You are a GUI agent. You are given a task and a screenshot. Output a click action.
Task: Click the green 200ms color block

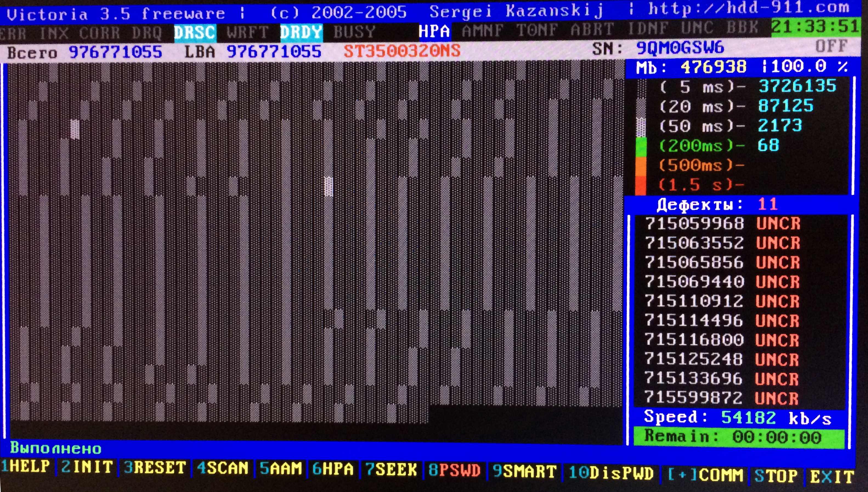click(x=641, y=146)
